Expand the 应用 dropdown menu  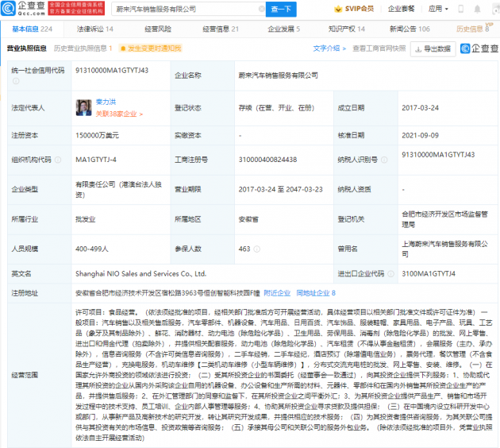point(438,9)
